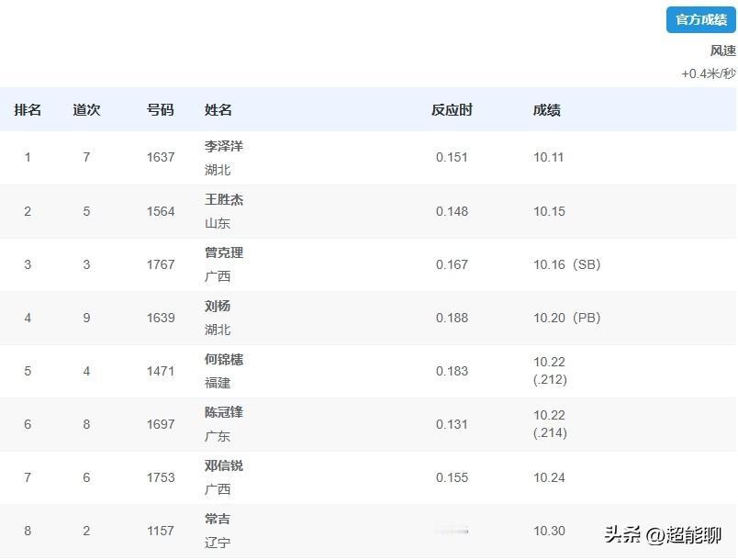The image size is (738, 560).
Task: Click result 10.11
Action: [x=549, y=157]
